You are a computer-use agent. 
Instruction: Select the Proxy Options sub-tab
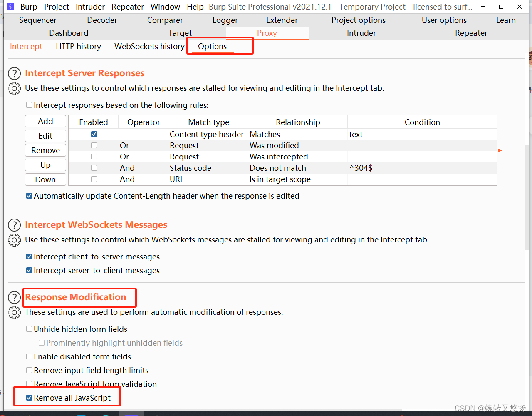[x=213, y=46]
